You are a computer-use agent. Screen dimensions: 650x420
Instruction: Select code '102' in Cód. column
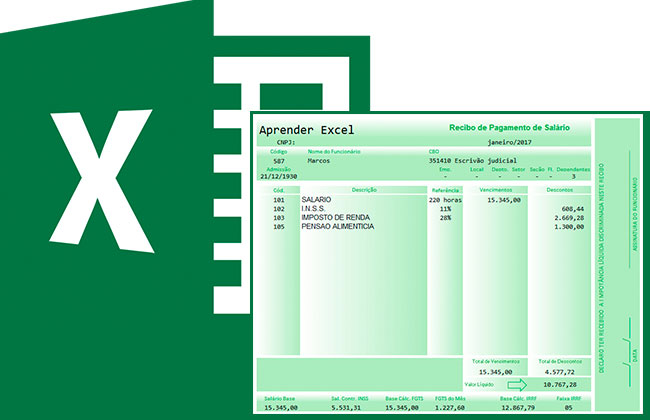[x=279, y=209]
